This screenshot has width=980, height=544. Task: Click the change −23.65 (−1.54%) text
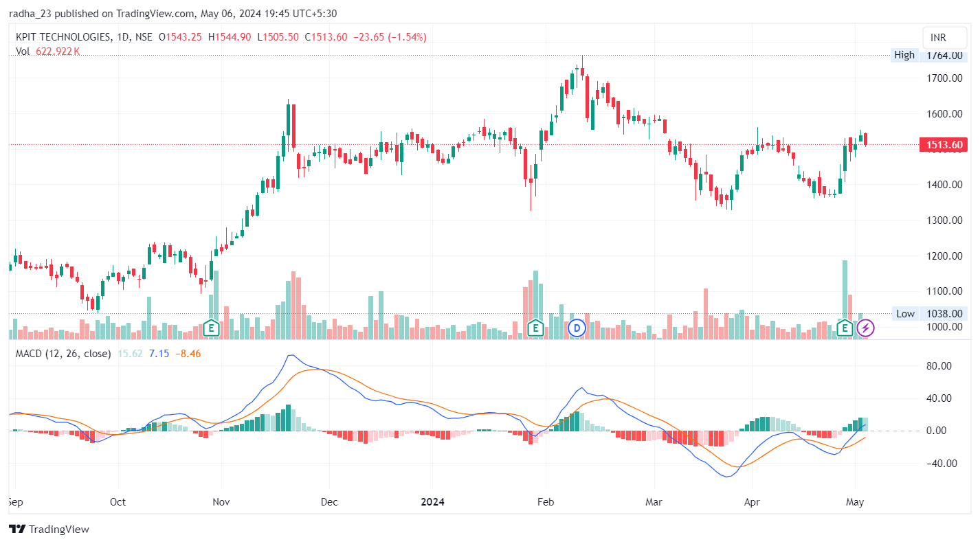[390, 37]
